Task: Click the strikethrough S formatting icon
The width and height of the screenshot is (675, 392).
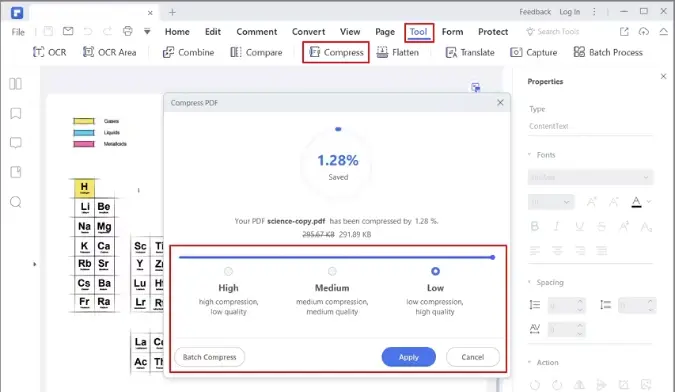Action: [601, 226]
